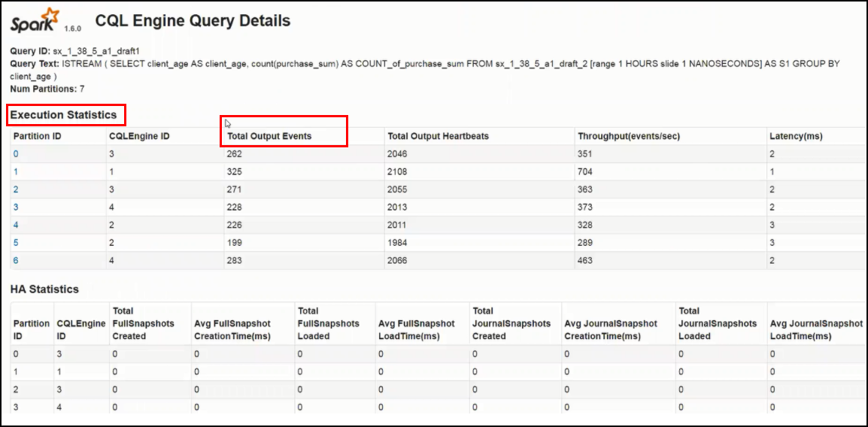
Task: Open Partition ID 5 link
Action: click(16, 242)
